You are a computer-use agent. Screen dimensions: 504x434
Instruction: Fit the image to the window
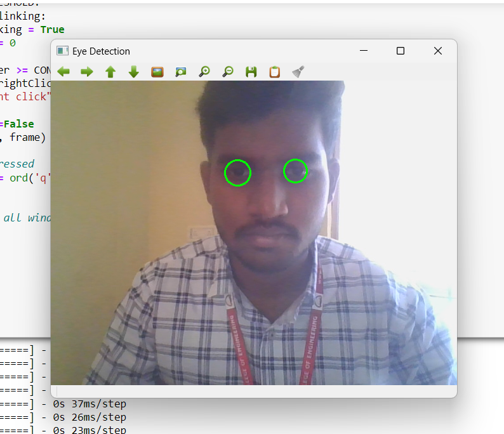click(x=181, y=72)
